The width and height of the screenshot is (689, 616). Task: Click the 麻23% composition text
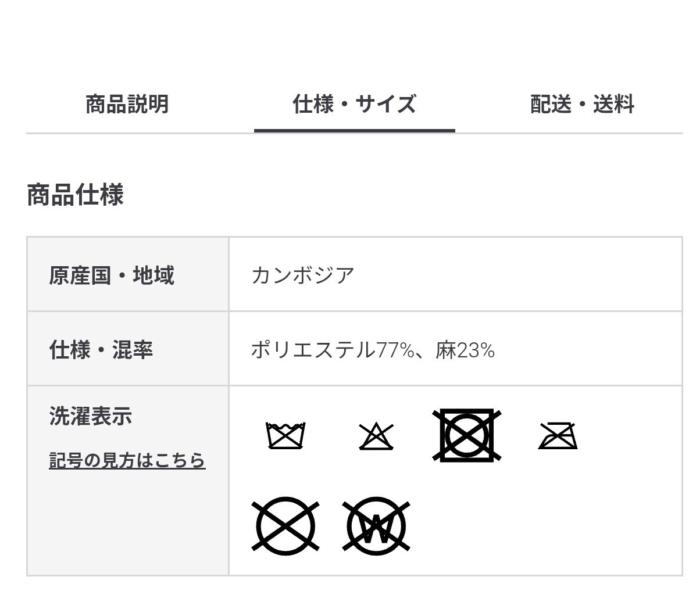click(x=465, y=350)
